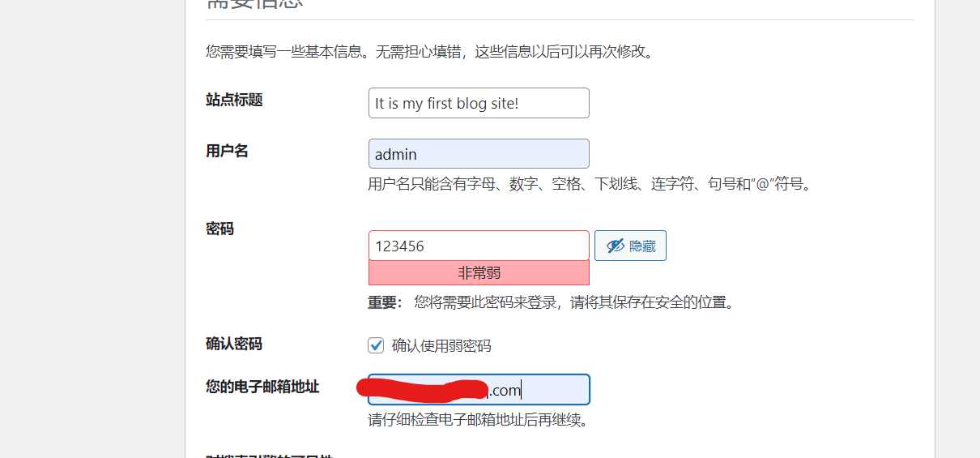The image size is (980, 458).
Task: Click the password field containing 123456
Action: pos(479,246)
